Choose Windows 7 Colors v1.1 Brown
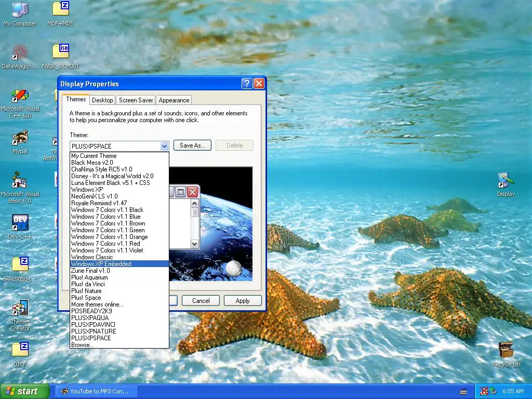This screenshot has height=399, width=532. (119, 223)
